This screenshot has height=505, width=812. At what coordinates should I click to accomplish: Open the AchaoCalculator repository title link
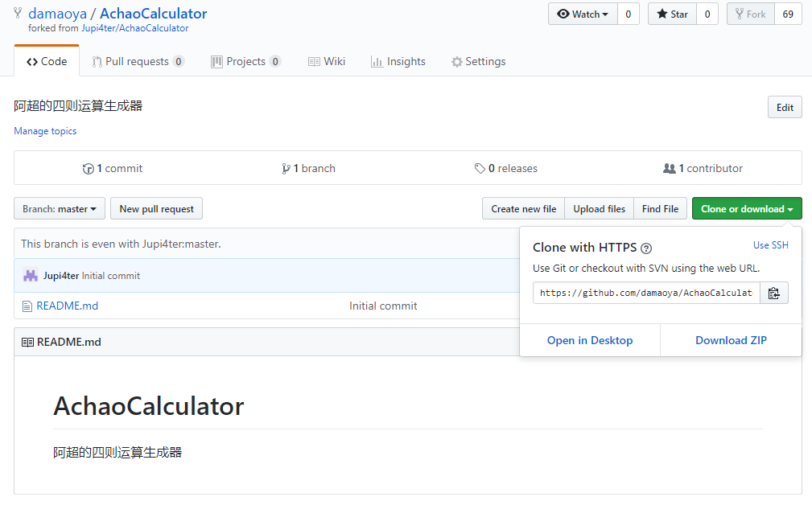point(153,14)
